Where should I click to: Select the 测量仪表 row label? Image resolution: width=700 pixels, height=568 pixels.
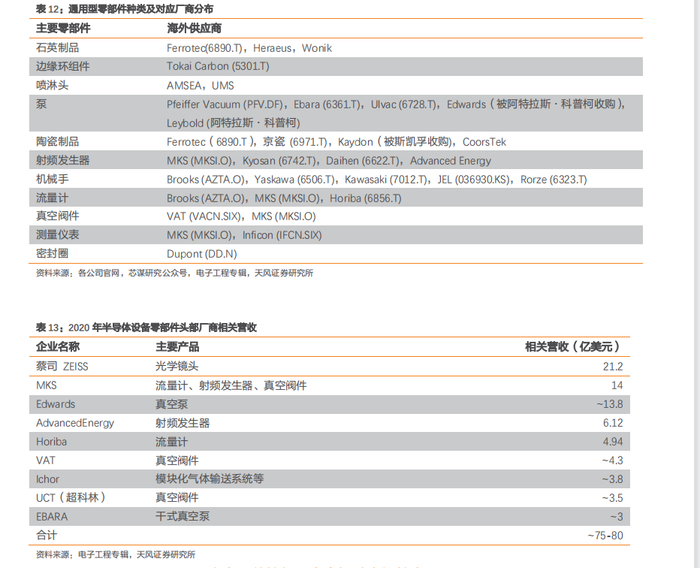57,235
